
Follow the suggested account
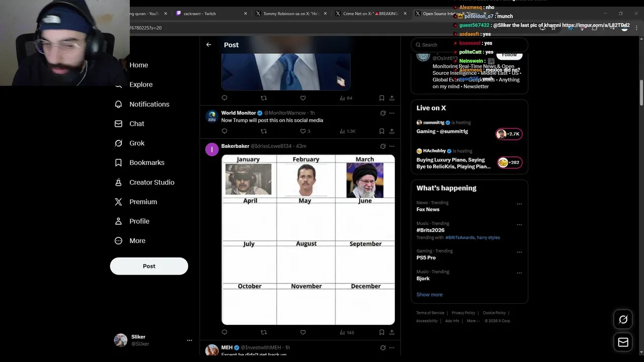509,54
